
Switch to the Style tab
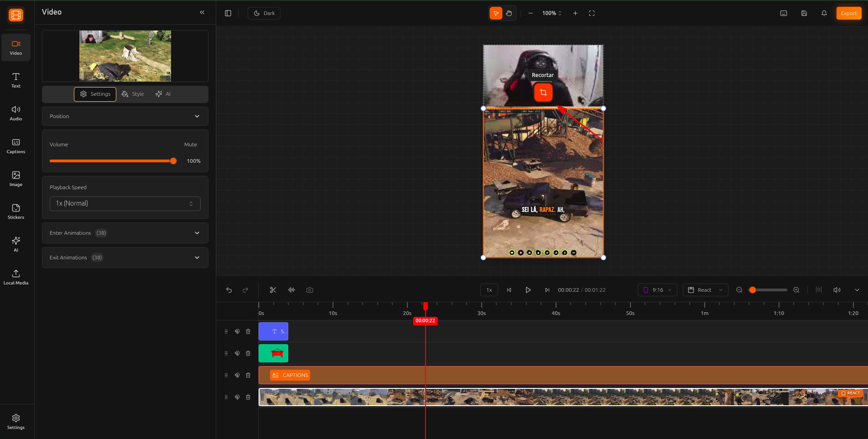133,94
